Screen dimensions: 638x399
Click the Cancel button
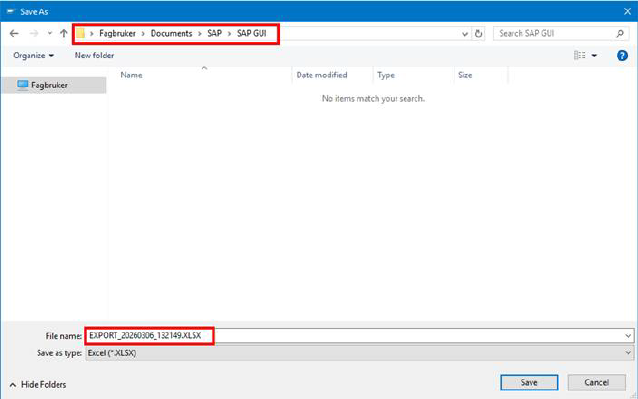coord(596,382)
